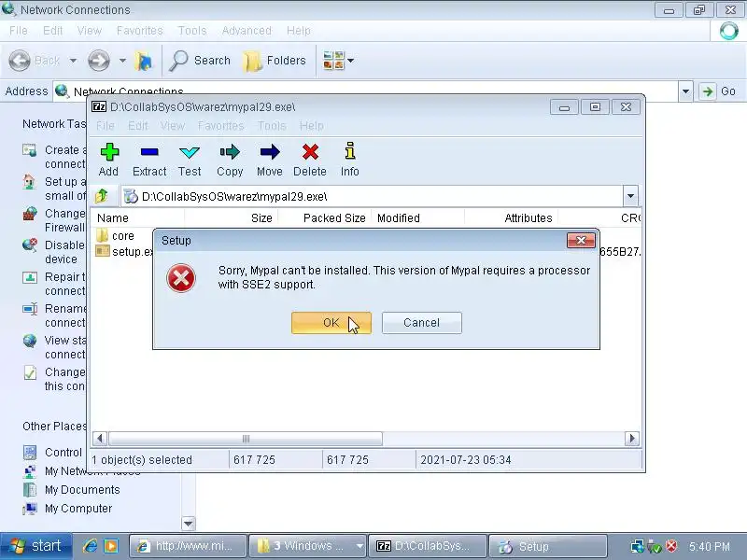Click the 7-Zip address path field

pyautogui.click(x=372, y=196)
